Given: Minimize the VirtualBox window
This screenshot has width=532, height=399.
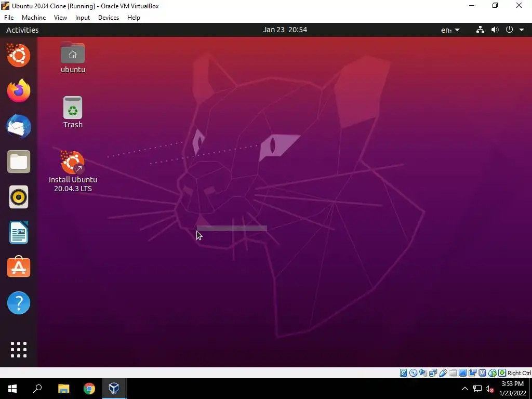Looking at the screenshot, I should pyautogui.click(x=472, y=6).
